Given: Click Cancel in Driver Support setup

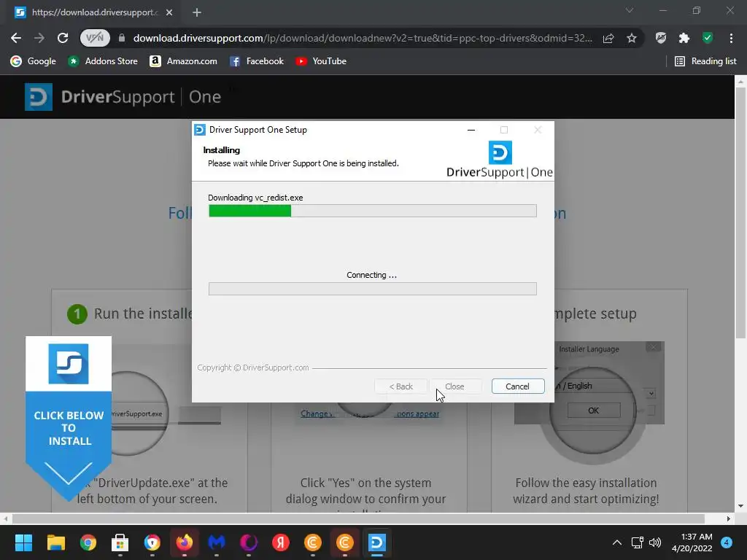Looking at the screenshot, I should pyautogui.click(x=518, y=386).
